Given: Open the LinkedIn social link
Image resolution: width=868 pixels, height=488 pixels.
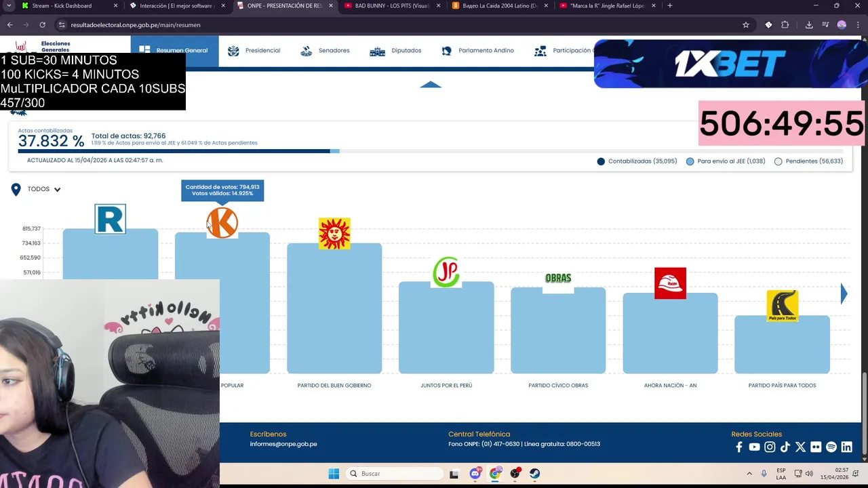Looking at the screenshot, I should tap(846, 447).
